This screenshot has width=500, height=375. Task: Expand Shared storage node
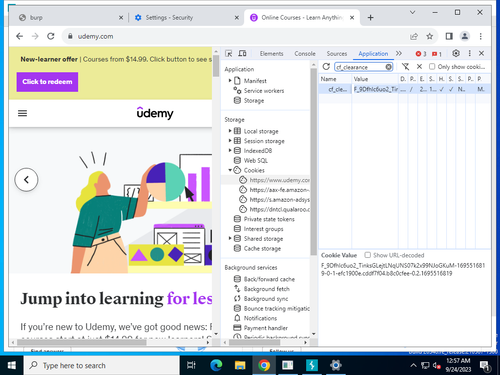pos(230,238)
